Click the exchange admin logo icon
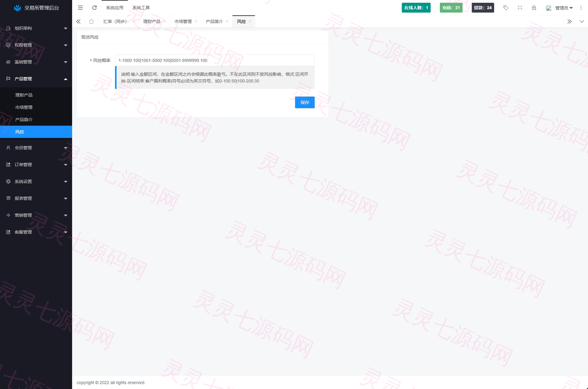This screenshot has width=588, height=389. [x=17, y=8]
